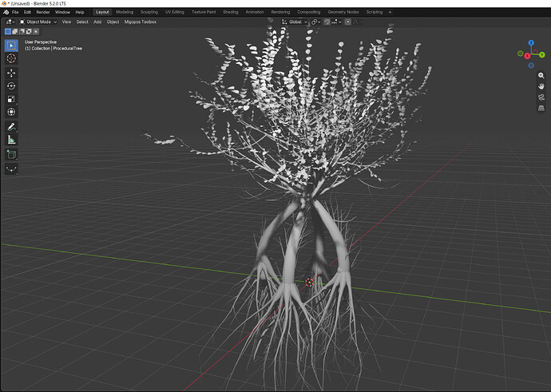Open the Edit menu

(27, 12)
